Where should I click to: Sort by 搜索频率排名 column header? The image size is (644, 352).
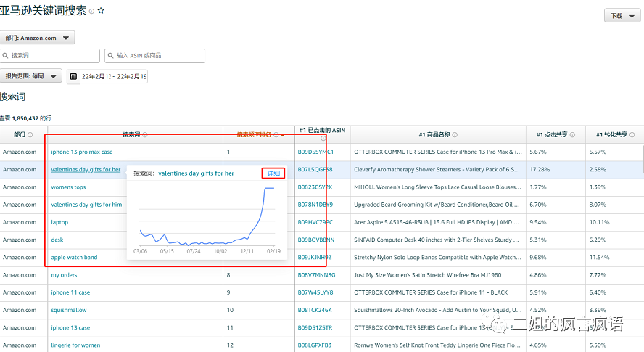(254, 134)
